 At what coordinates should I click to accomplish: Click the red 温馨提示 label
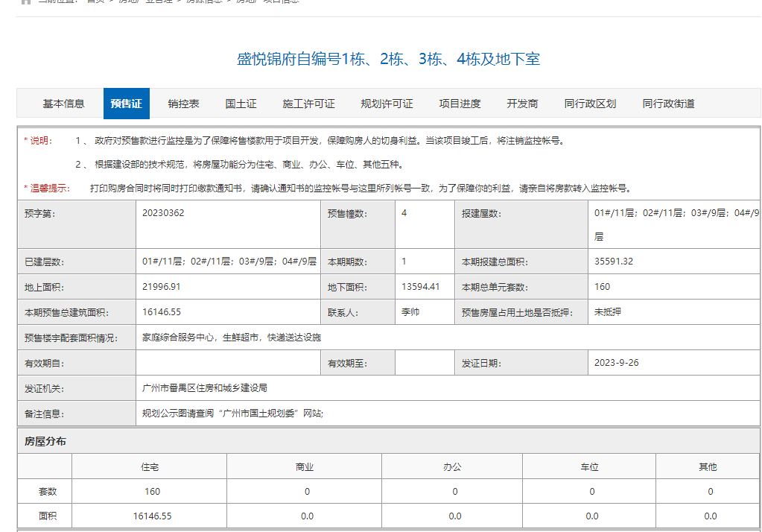click(x=47, y=189)
